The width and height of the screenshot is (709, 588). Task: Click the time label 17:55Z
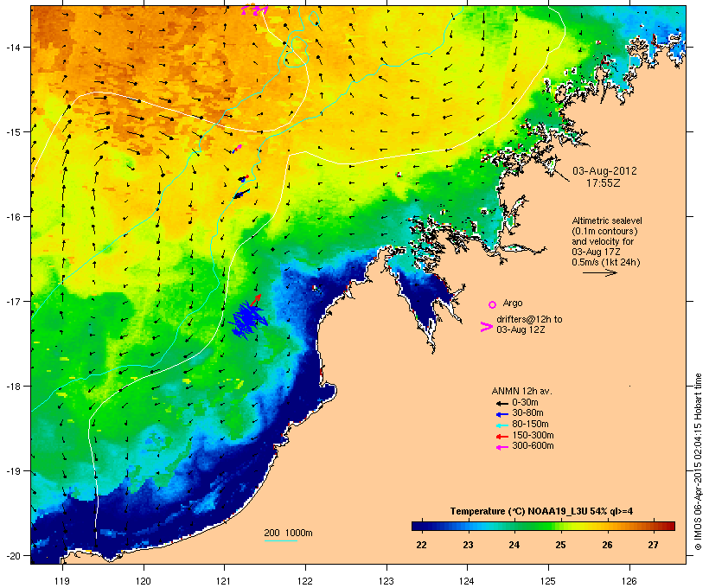point(604,183)
